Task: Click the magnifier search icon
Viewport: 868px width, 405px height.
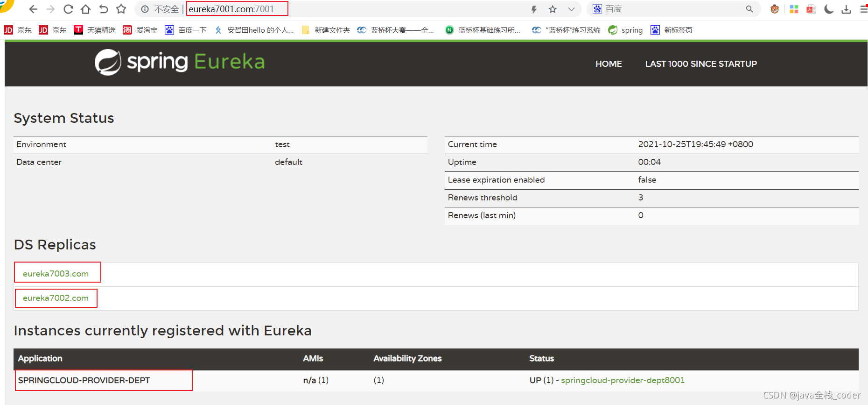Action: [749, 9]
